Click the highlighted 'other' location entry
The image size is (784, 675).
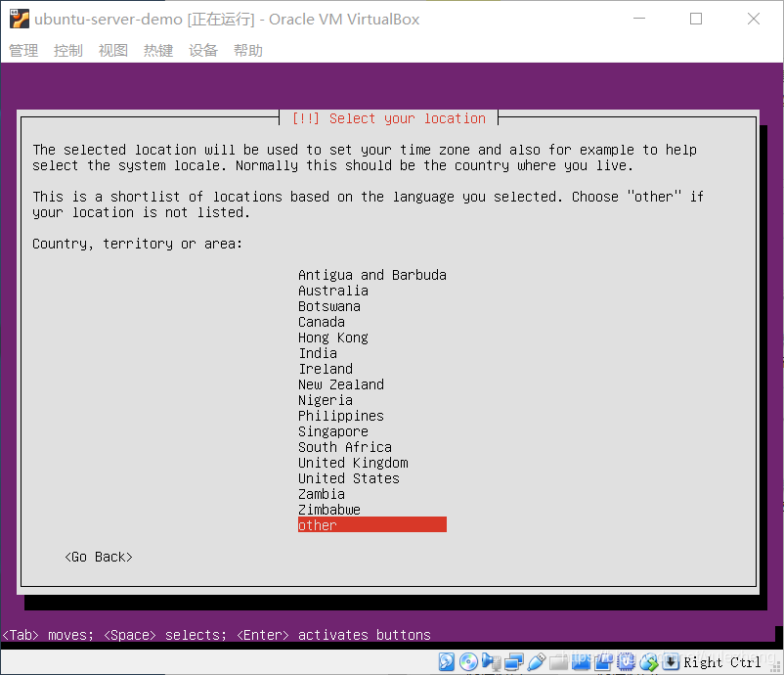[372, 525]
